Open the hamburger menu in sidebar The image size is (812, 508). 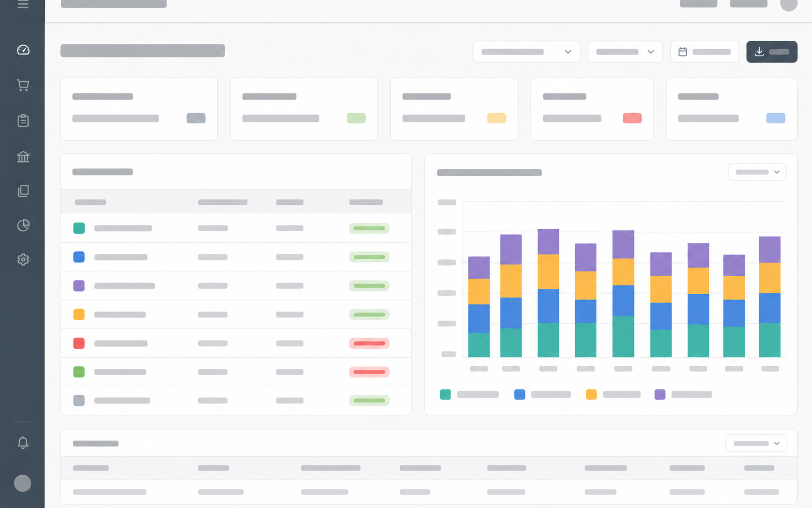[x=23, y=4]
